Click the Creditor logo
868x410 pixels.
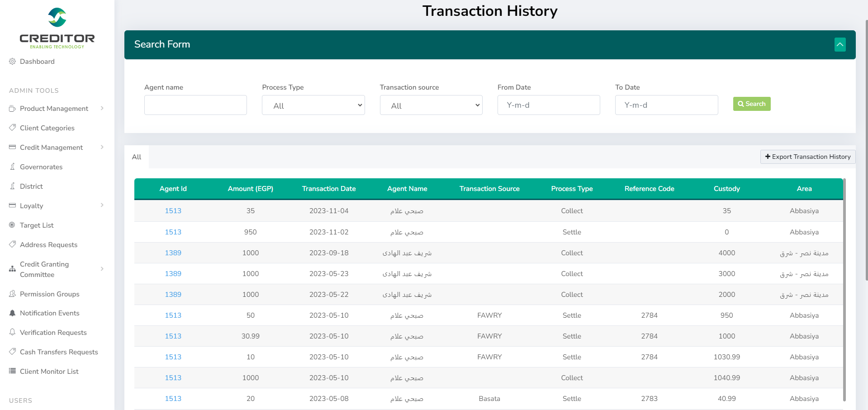click(57, 28)
